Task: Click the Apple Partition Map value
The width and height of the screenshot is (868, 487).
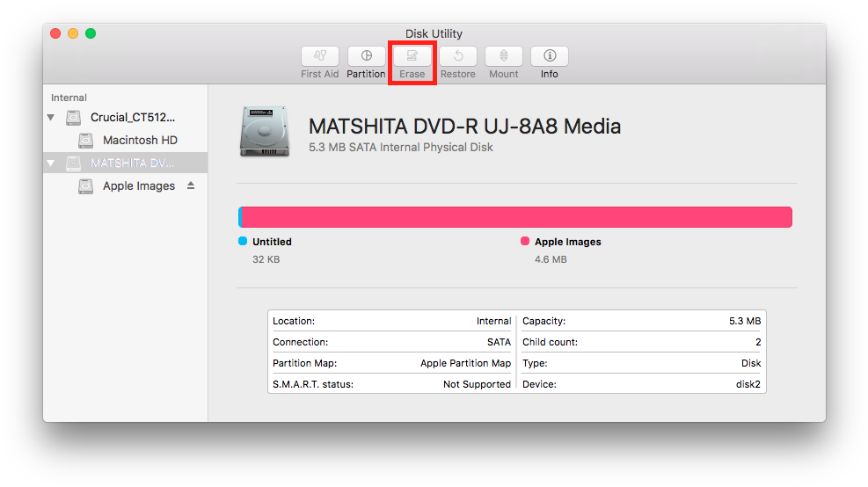Action: pos(465,363)
